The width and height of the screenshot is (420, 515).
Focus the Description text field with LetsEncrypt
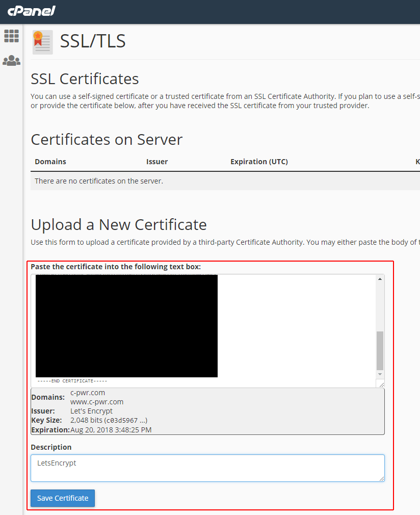coord(207,468)
